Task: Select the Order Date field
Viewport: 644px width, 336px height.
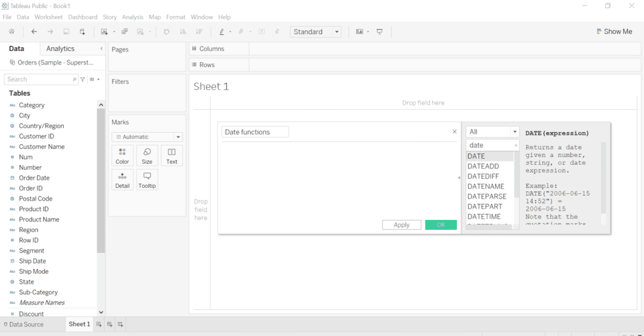Action: 34,178
